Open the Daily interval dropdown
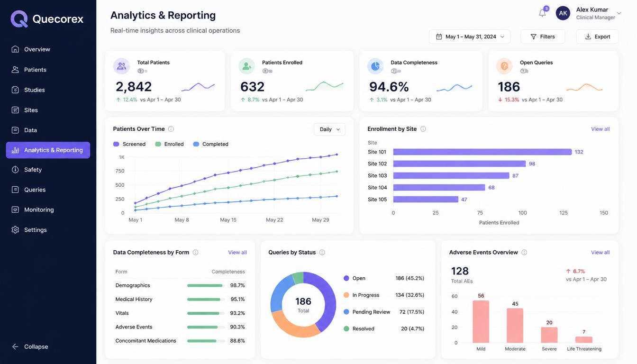This screenshot has width=637, height=364. click(329, 129)
